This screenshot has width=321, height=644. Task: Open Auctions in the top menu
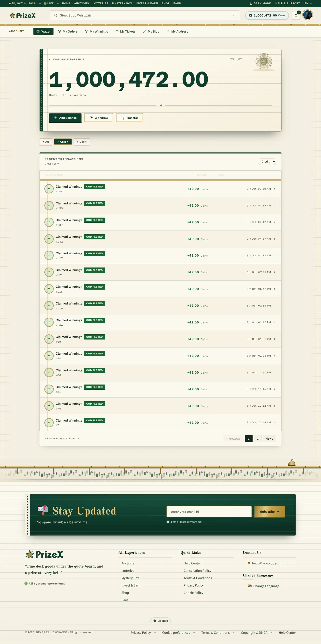tap(82, 4)
